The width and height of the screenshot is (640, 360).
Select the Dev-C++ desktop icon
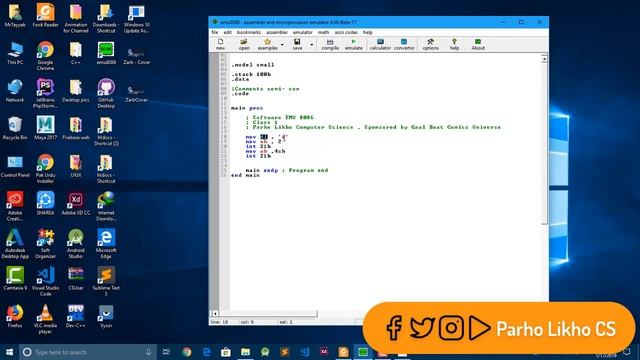[76, 316]
